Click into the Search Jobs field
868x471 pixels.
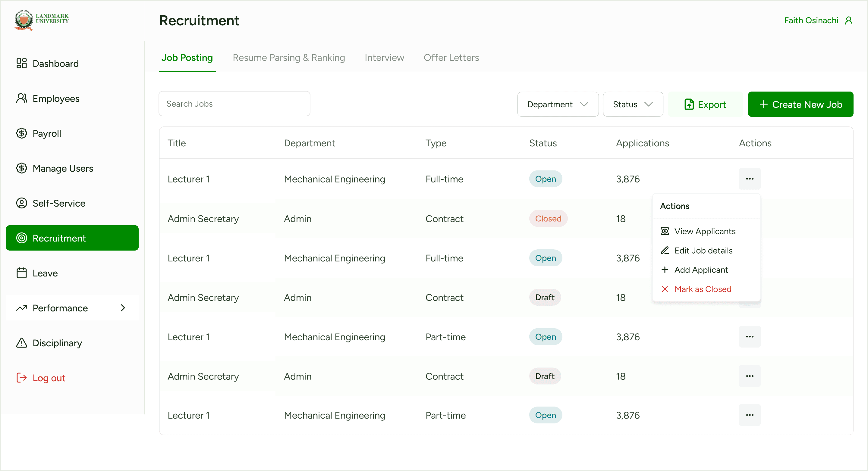(x=234, y=104)
